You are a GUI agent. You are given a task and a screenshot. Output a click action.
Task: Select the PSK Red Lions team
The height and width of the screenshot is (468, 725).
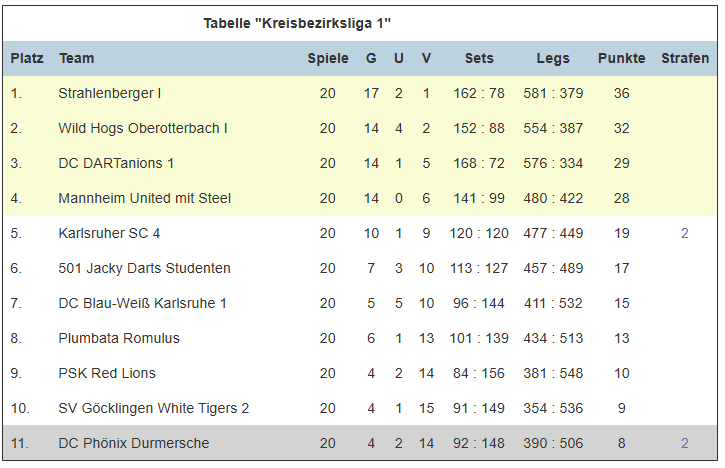(107, 374)
